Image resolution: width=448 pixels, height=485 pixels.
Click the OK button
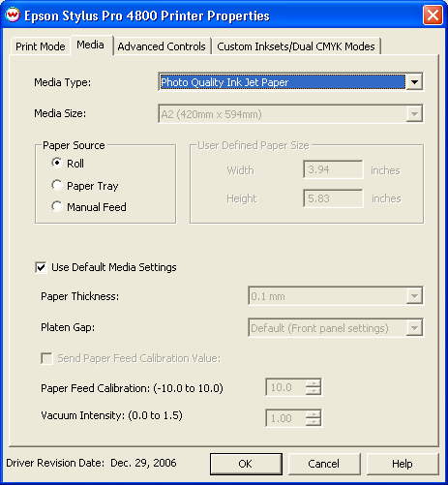click(246, 464)
